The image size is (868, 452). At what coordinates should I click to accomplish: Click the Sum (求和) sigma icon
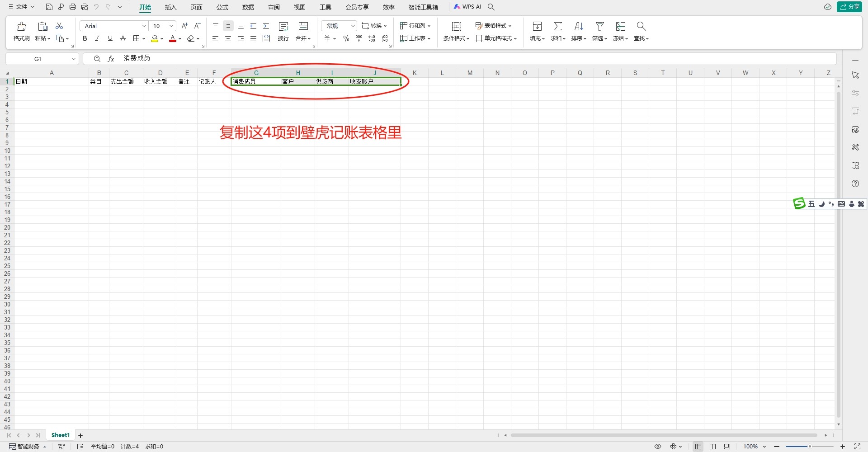click(558, 26)
